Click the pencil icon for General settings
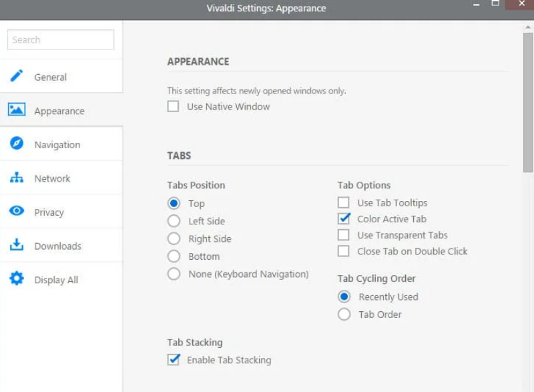The image size is (534, 392). 16,75
